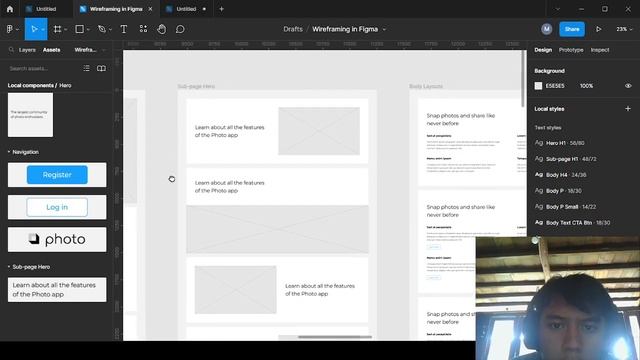Click the Wireframing in Figma title
Viewport: 640px width, 360px height.
pyautogui.click(x=345, y=29)
